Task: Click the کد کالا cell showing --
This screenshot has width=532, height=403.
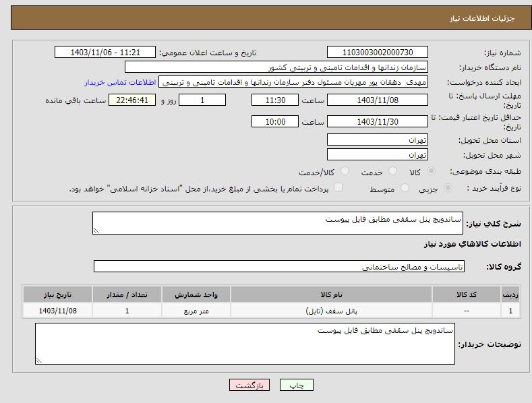Action: 467,311
